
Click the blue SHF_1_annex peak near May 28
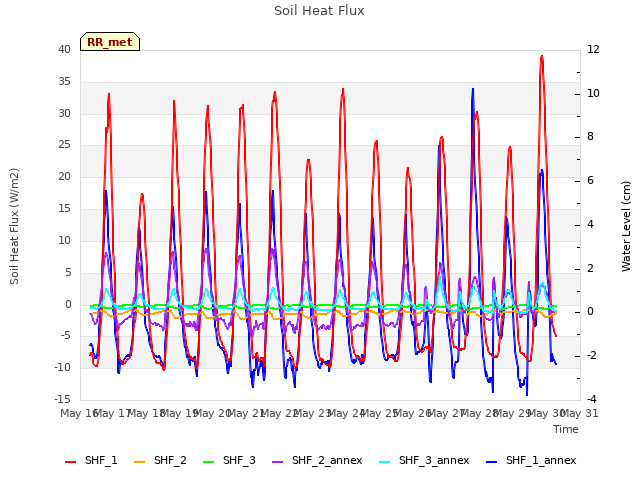tap(473, 89)
